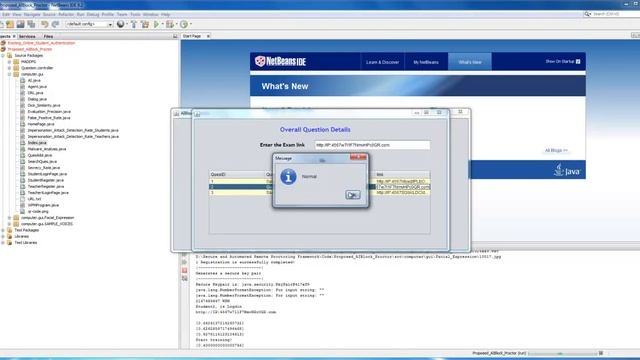Close the Start Page tab
The image size is (640, 360).
pos(208,36)
